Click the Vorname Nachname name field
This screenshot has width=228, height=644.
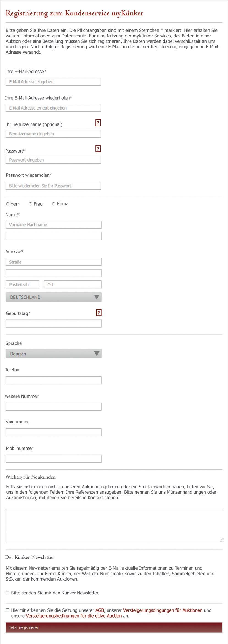coord(54,225)
